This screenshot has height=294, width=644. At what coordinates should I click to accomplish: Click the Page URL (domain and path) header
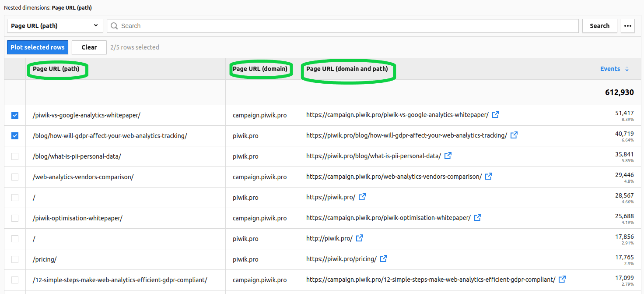tap(347, 69)
